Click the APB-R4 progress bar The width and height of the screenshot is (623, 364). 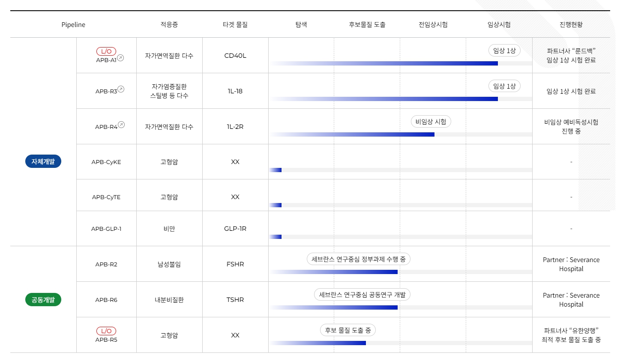pos(401,134)
